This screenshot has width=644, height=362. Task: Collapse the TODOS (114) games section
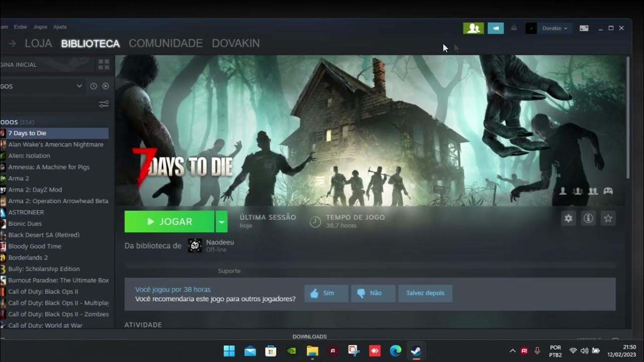tap(17, 122)
